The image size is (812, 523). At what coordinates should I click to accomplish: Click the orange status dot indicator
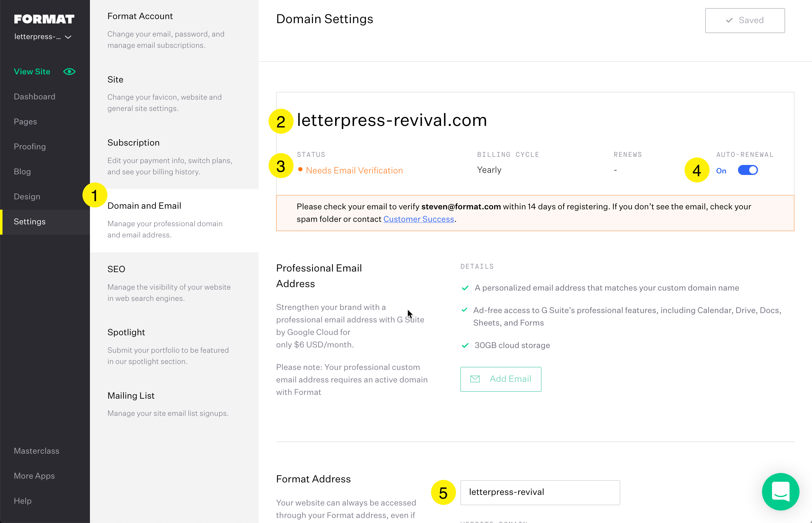tap(300, 169)
